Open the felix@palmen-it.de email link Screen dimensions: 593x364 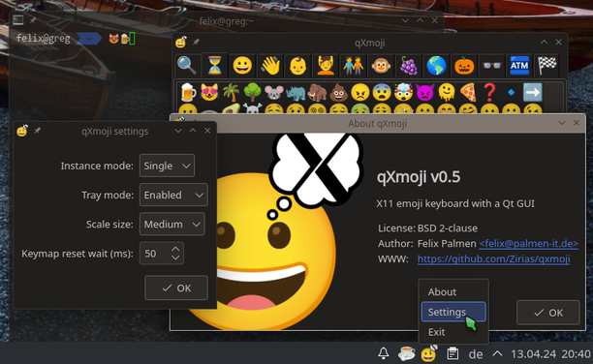[528, 243]
